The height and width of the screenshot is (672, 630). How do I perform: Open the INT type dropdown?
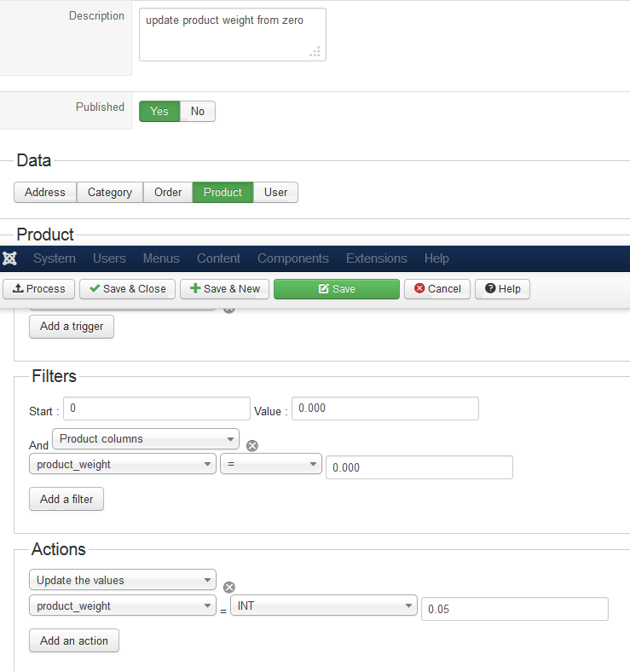[324, 605]
